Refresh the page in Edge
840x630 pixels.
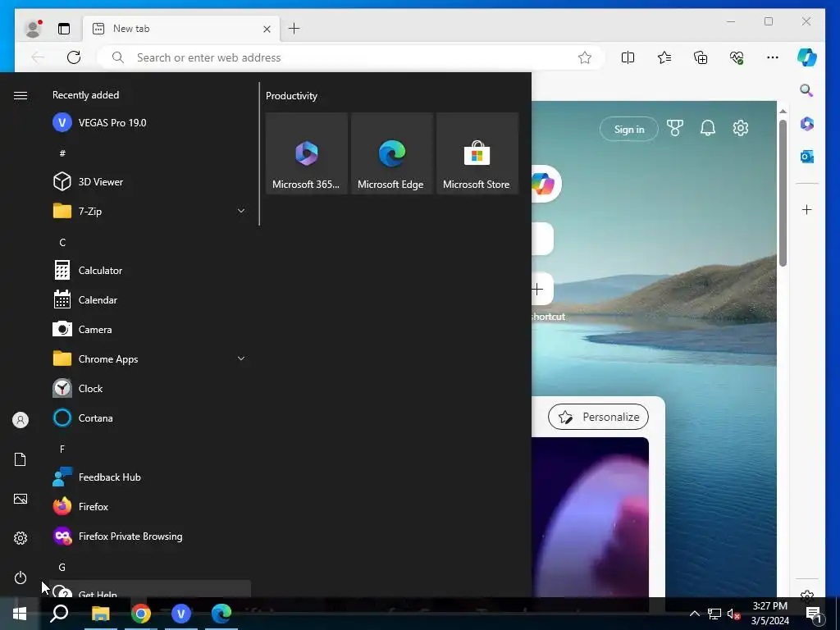click(x=74, y=57)
